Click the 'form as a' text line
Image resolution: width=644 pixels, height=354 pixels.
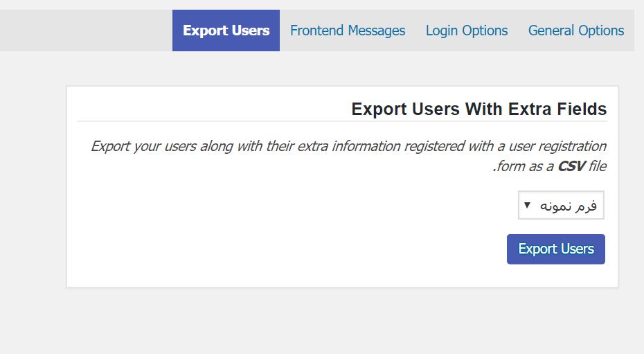524,166
